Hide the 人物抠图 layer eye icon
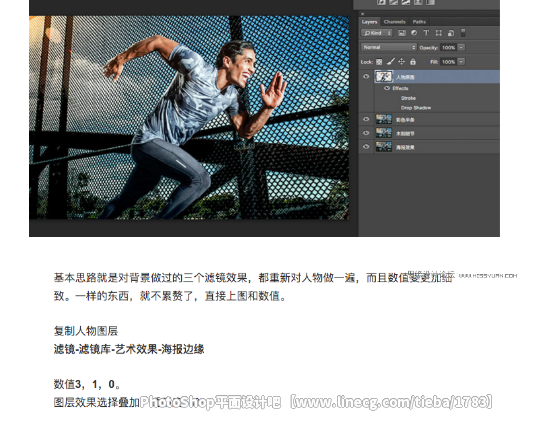The height and width of the screenshot is (421, 548). tap(366, 77)
